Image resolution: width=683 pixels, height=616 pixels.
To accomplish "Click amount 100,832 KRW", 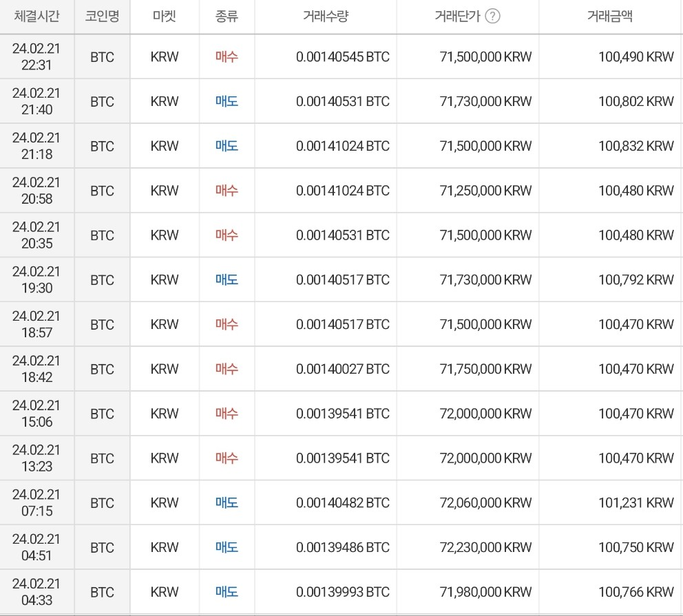I will 636,146.
